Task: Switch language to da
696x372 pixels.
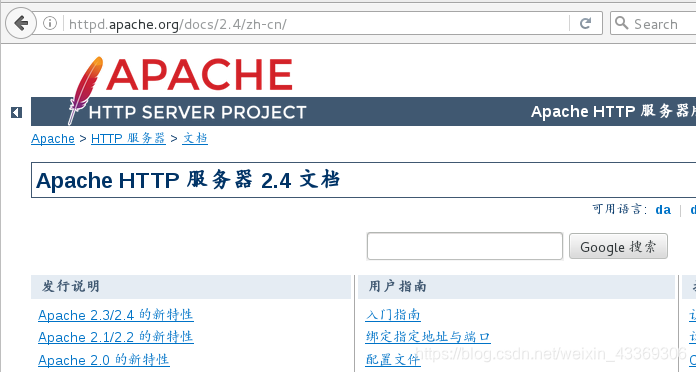Action: pyautogui.click(x=663, y=209)
